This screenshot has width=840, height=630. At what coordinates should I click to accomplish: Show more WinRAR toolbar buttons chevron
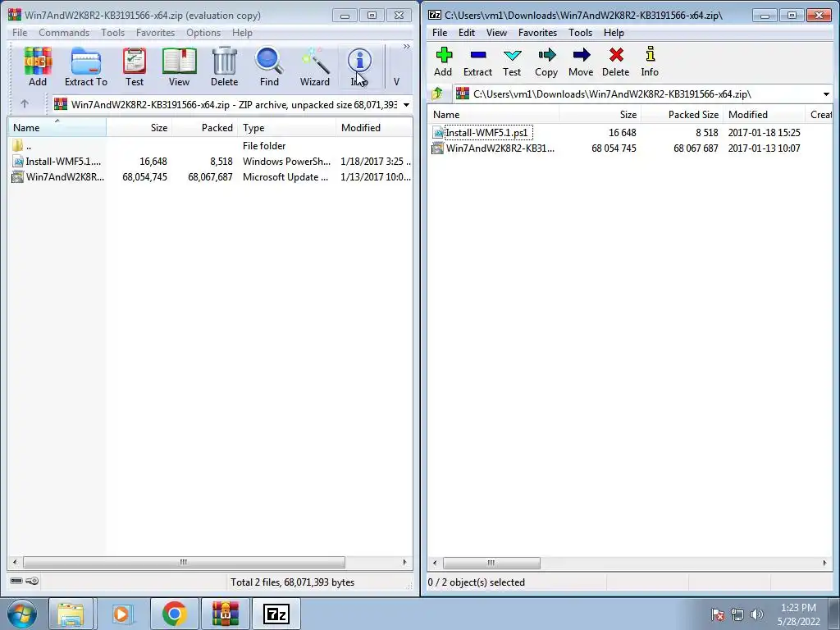click(407, 47)
